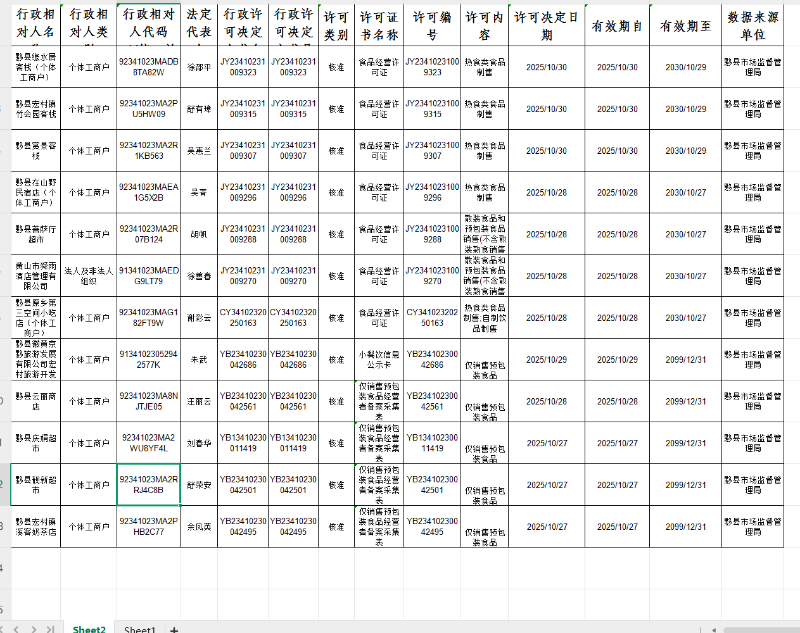Switch to the Sheet1 tab

click(139, 629)
